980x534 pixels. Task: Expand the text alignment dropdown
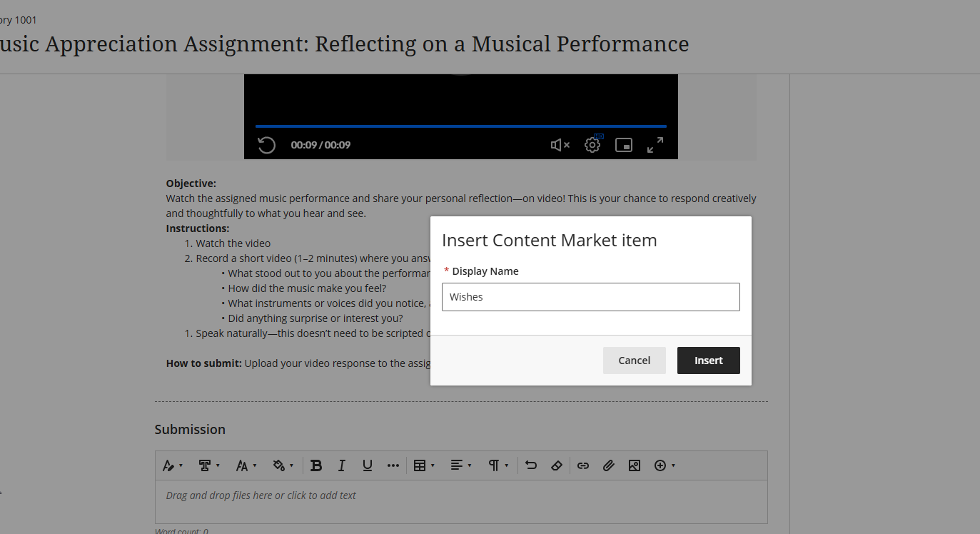tap(461, 465)
